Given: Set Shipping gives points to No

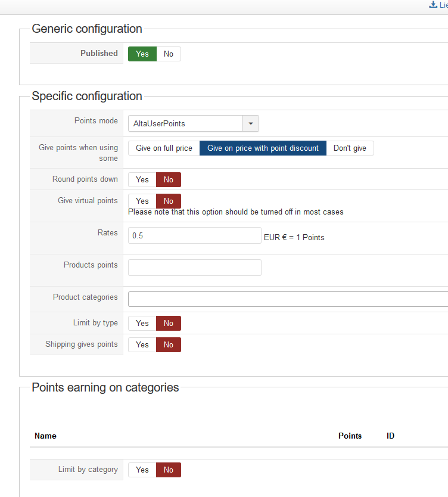Looking at the screenshot, I should (x=169, y=345).
